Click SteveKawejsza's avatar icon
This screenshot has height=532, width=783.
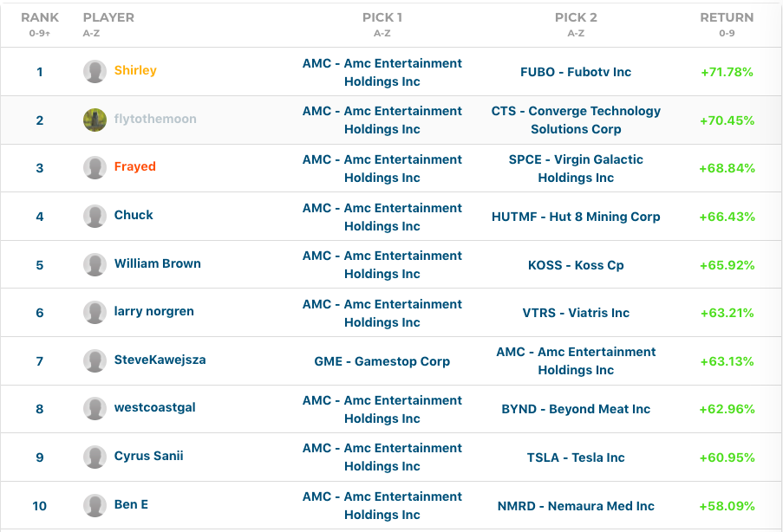coord(95,360)
